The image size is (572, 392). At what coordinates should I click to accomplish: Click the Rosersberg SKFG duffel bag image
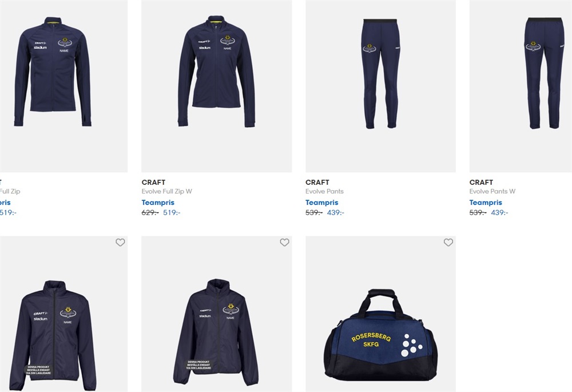380,314
